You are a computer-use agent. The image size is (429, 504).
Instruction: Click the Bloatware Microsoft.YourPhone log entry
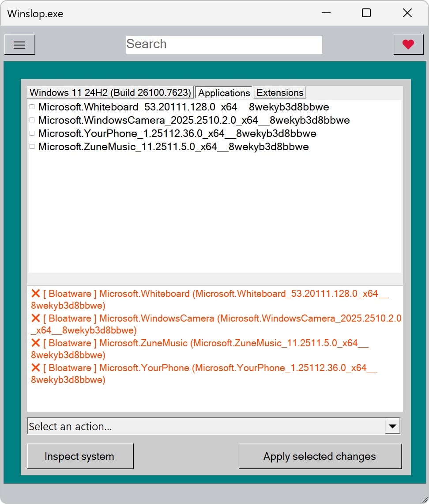[x=204, y=374]
